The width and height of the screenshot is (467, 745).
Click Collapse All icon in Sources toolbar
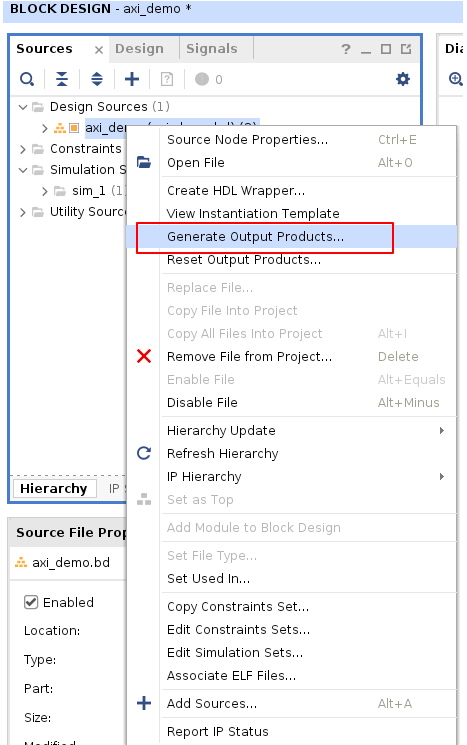coord(62,79)
